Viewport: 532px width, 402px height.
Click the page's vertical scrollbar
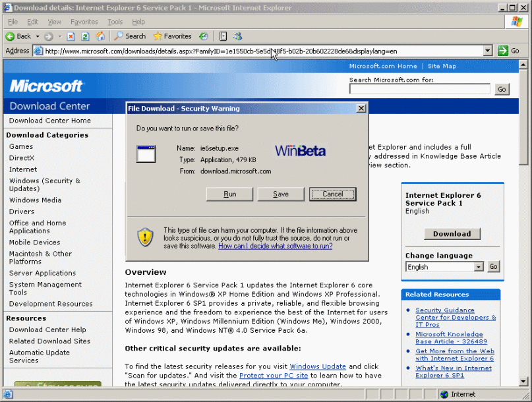(524, 264)
